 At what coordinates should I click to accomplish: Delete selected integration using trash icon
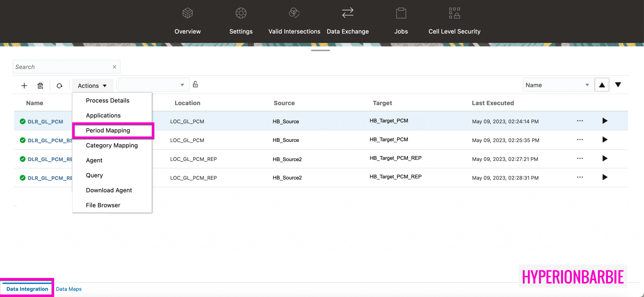40,85
